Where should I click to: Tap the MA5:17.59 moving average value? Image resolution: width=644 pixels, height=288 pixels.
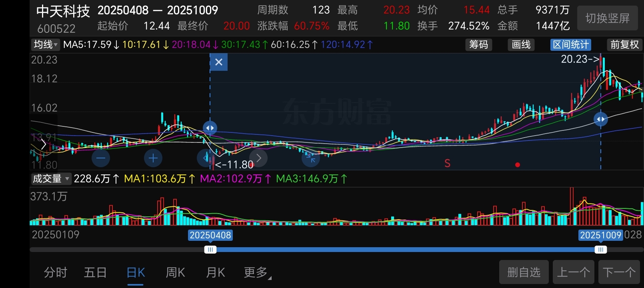tap(91, 44)
